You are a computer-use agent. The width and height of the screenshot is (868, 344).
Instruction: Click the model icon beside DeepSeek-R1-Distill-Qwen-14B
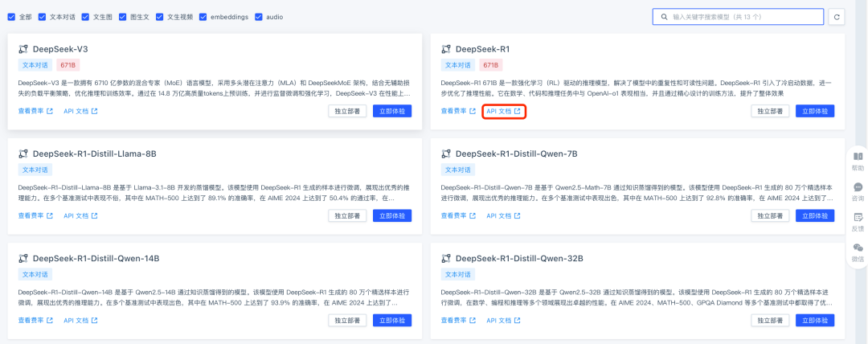click(23, 258)
